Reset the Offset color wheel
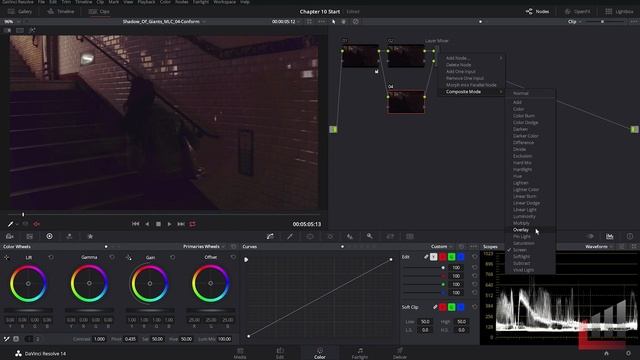 (x=233, y=258)
